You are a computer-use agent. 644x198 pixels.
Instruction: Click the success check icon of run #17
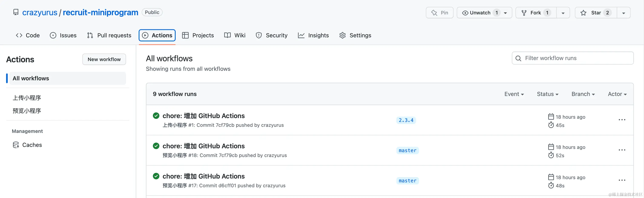pos(156,176)
